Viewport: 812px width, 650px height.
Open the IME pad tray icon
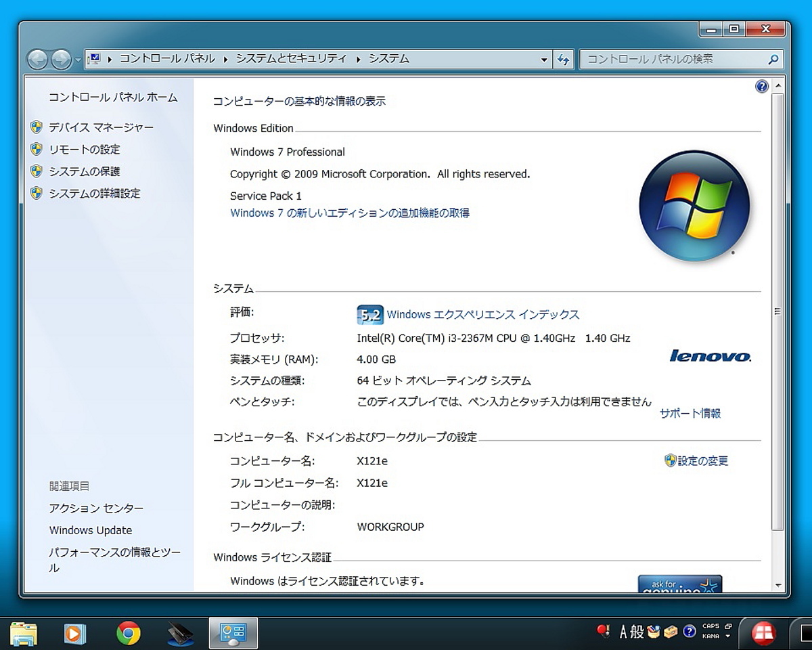654,632
